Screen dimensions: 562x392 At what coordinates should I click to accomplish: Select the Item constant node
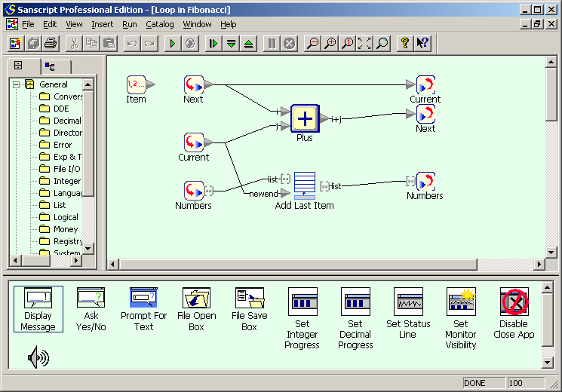pos(137,85)
